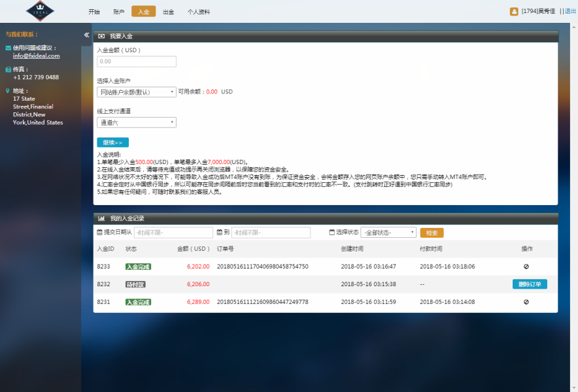Click the 检索 search button
The height and width of the screenshot is (392, 578).
(x=432, y=233)
